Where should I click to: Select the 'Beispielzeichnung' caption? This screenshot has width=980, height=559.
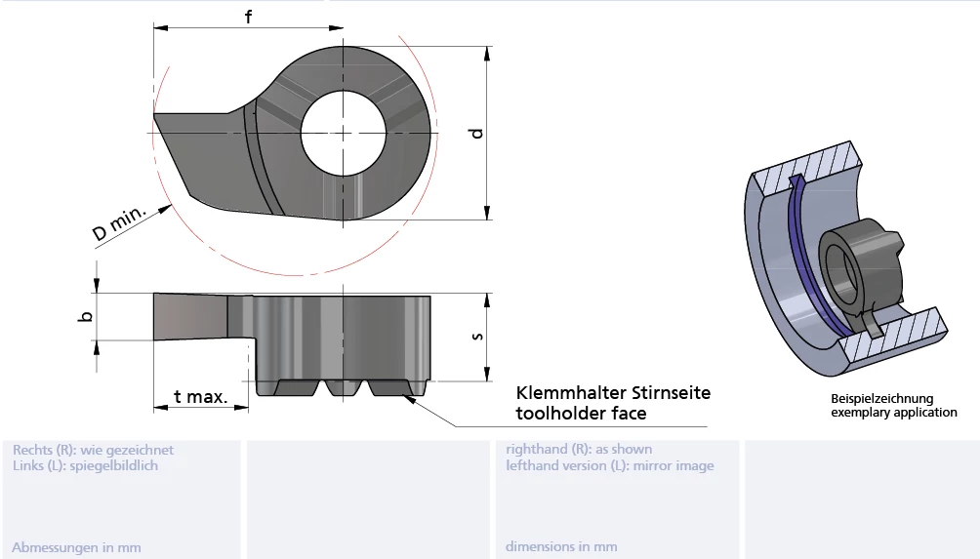tap(881, 399)
